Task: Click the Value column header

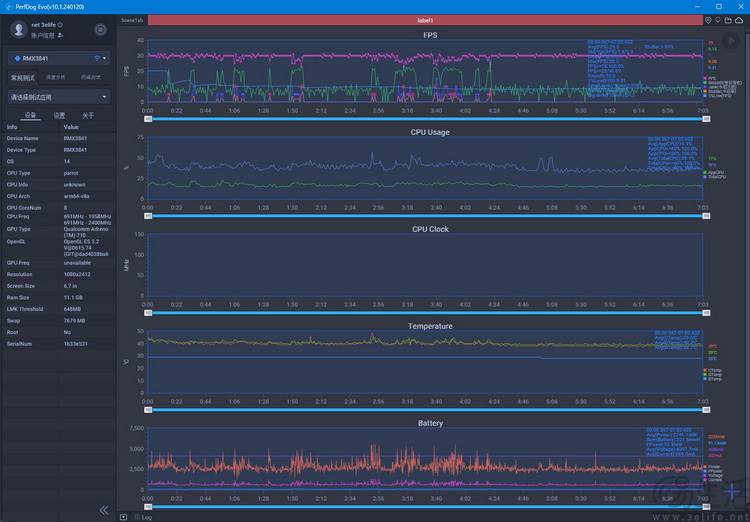Action: pyautogui.click(x=71, y=127)
